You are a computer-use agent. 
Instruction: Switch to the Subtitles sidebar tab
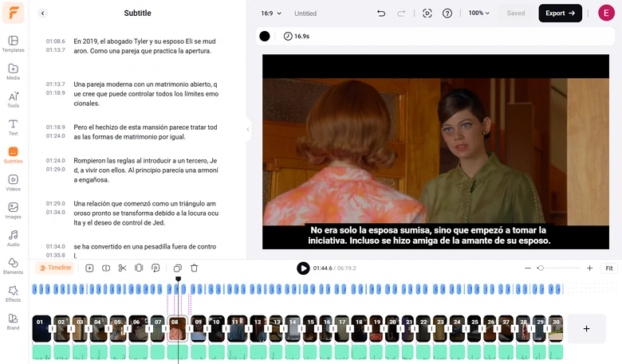click(13, 155)
